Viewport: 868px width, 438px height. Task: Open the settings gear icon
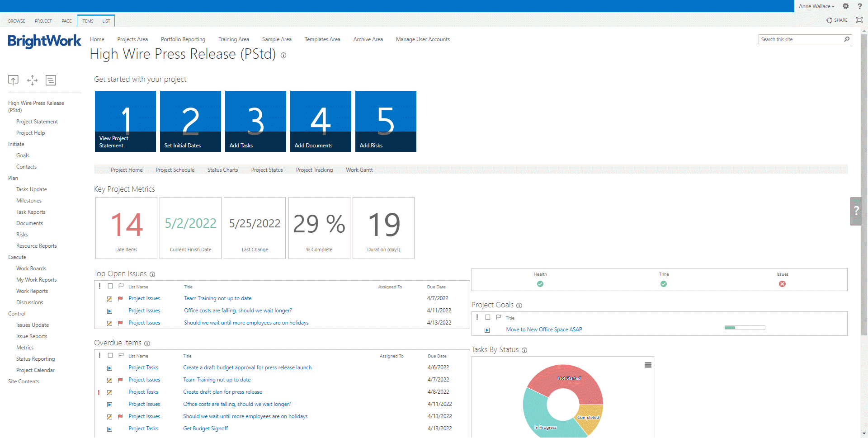(845, 6)
